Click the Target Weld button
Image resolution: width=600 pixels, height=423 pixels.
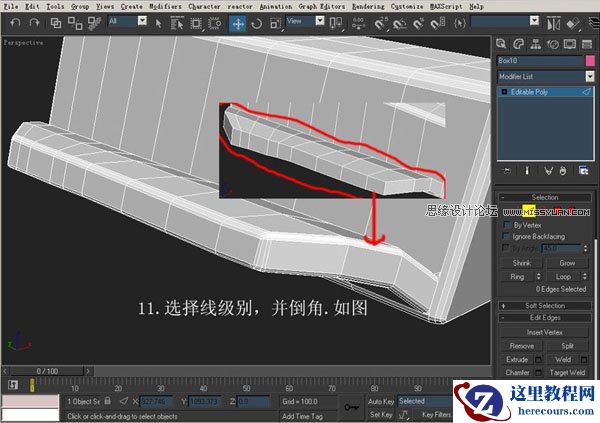567,372
